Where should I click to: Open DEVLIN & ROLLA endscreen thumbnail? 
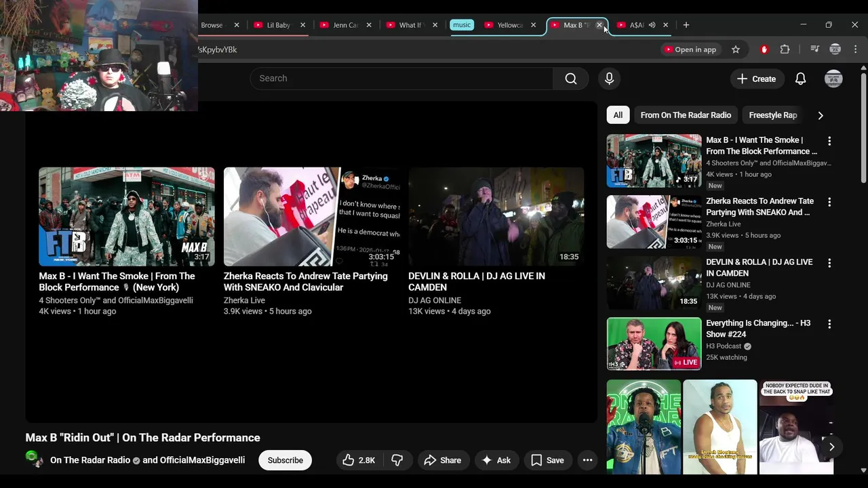[496, 217]
